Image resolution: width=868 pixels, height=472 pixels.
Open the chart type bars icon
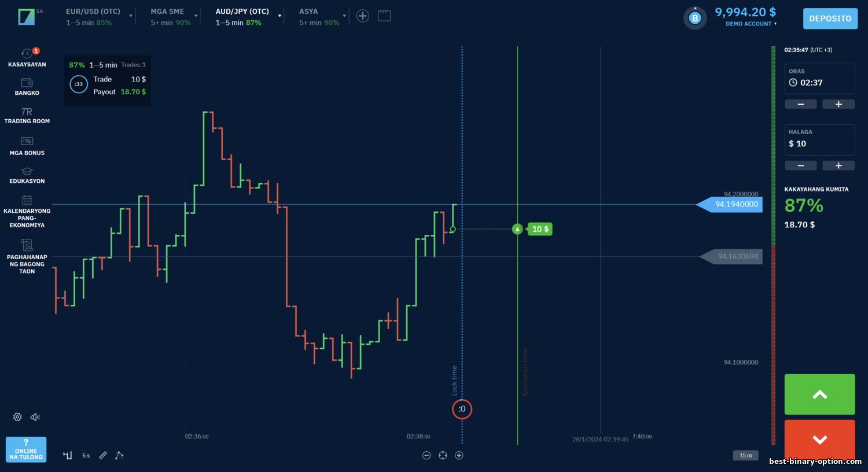coord(68,455)
